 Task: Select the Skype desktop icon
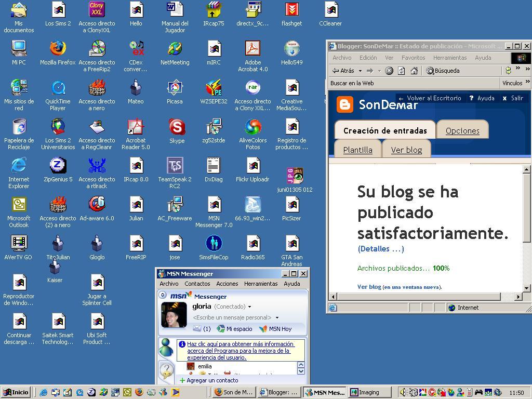177,131
